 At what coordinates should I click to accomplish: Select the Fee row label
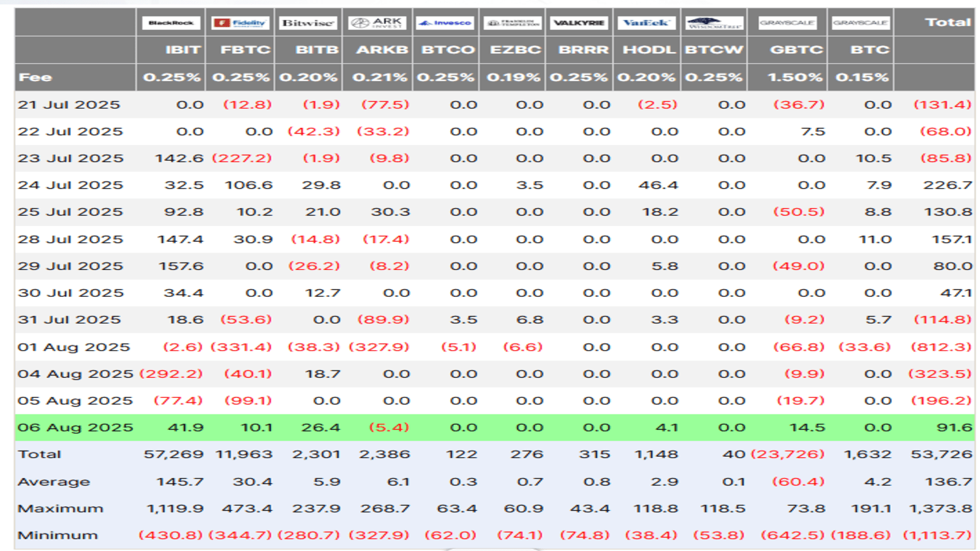36,78
